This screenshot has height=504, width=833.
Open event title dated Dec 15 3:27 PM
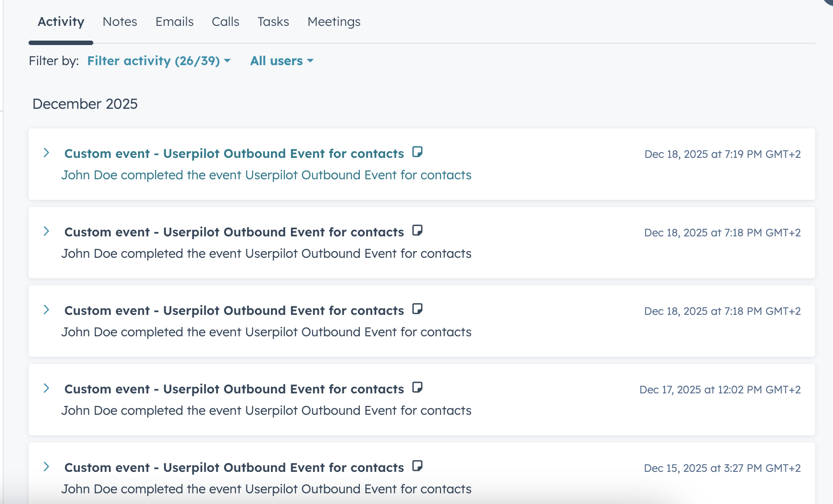click(234, 467)
